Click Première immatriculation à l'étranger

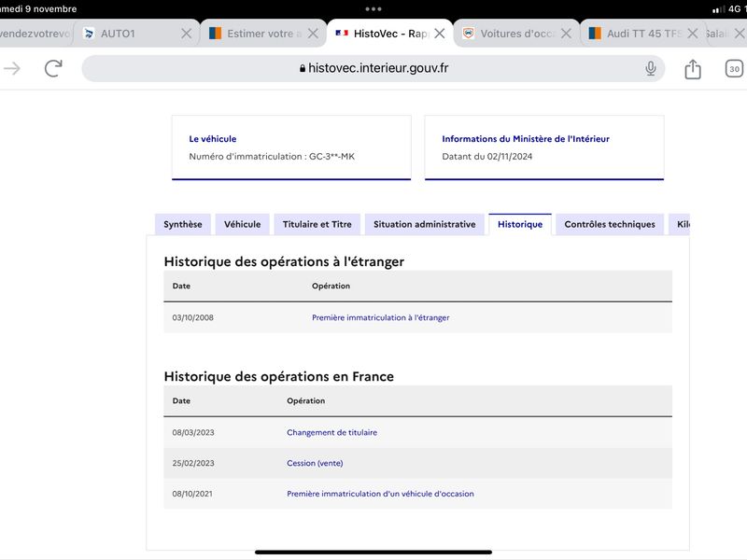tap(381, 317)
